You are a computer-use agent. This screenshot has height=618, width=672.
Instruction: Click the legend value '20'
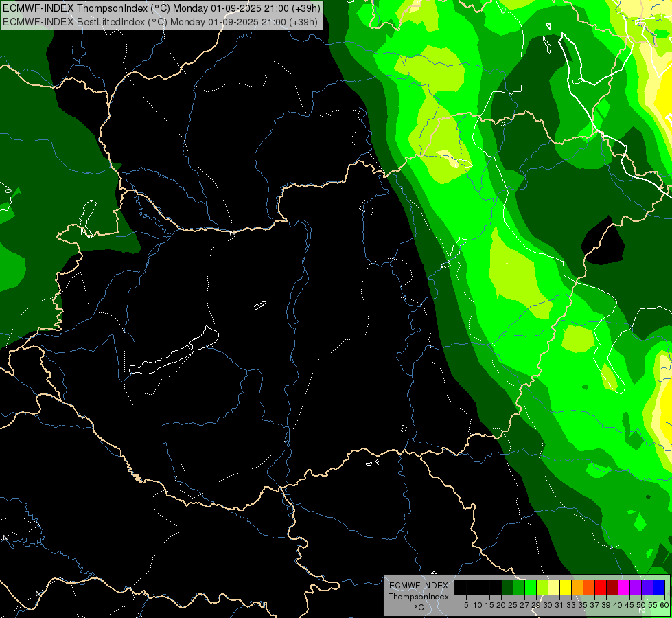[501, 605]
